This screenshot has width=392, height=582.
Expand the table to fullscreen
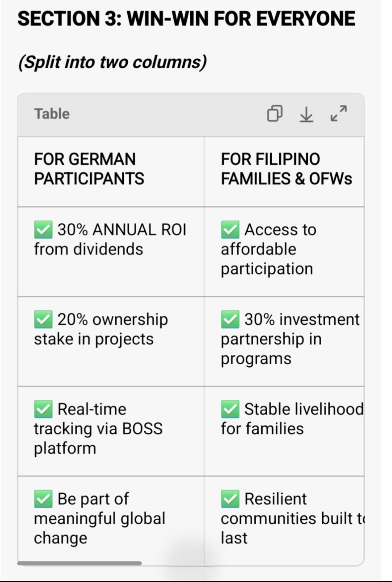coord(339,113)
